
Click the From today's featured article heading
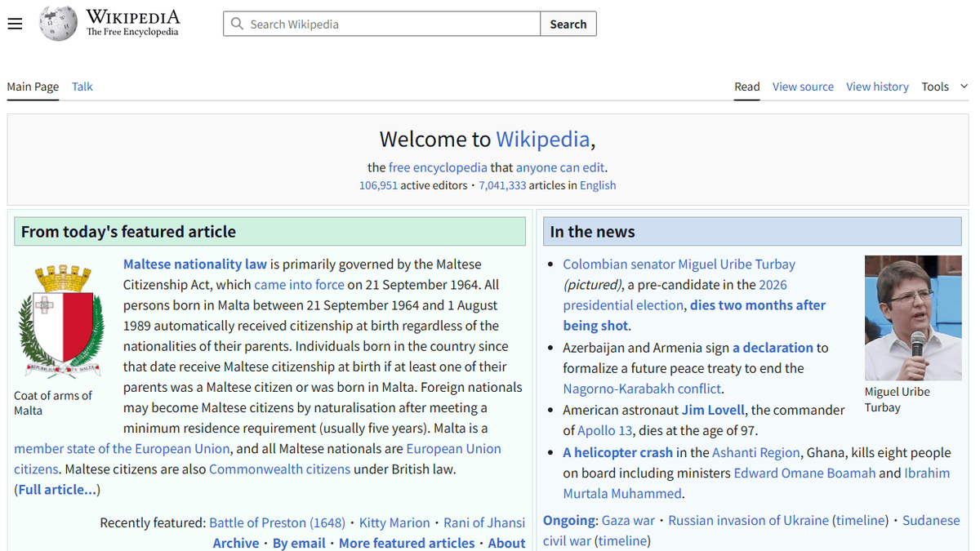(x=128, y=232)
